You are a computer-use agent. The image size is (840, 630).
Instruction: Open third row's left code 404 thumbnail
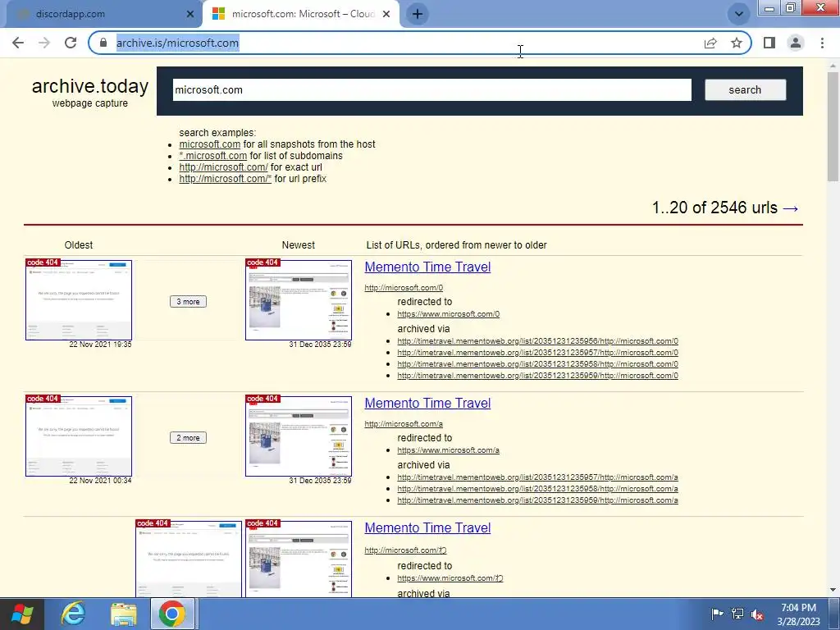point(189,558)
